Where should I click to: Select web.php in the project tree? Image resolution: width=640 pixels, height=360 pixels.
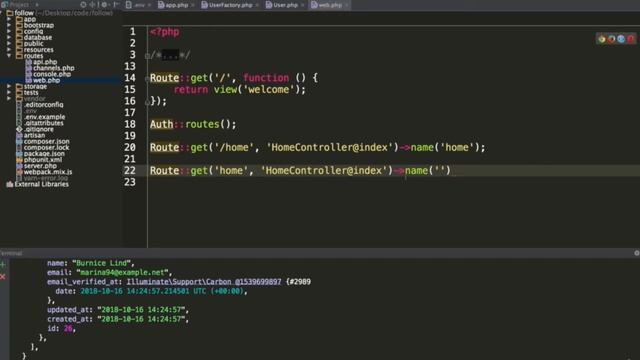click(x=46, y=80)
